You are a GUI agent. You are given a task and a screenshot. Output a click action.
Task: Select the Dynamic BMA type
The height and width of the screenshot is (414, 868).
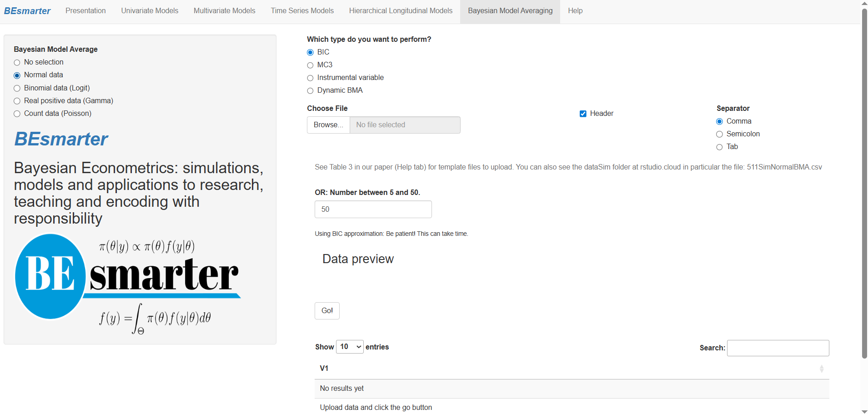[311, 90]
